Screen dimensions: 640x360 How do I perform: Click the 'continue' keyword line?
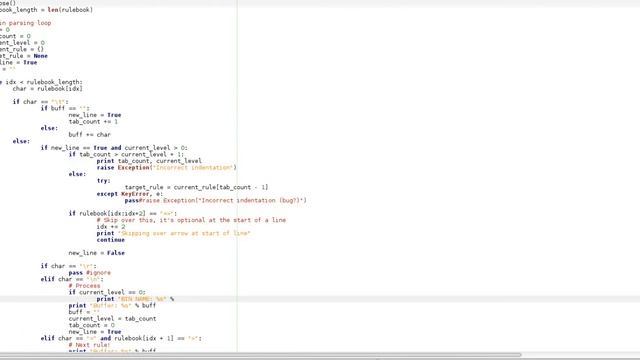111,240
